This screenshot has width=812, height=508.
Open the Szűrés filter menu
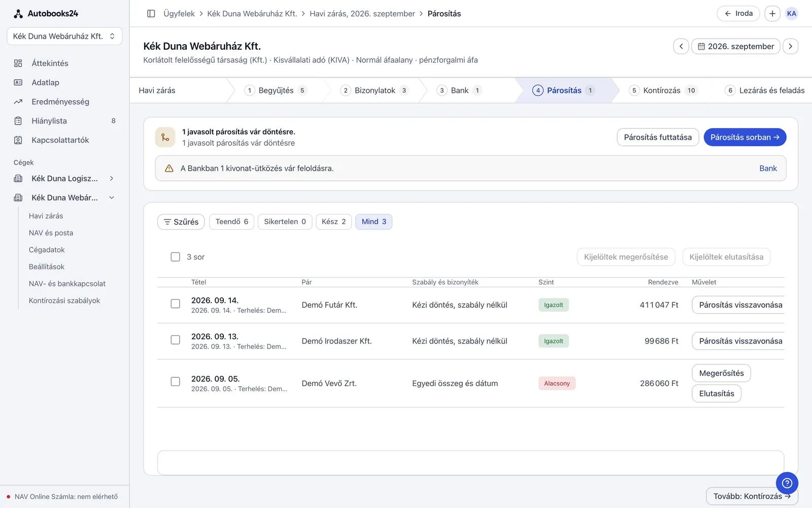(x=181, y=222)
